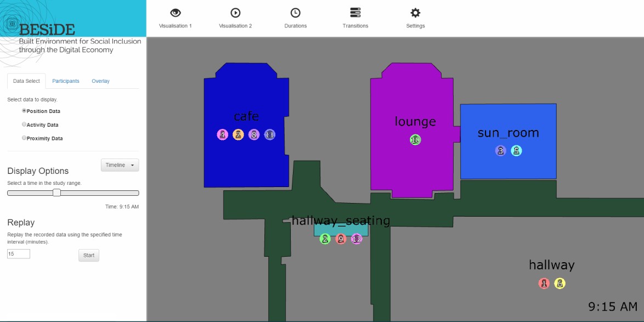Click the replay interval minutes field

tap(19, 254)
